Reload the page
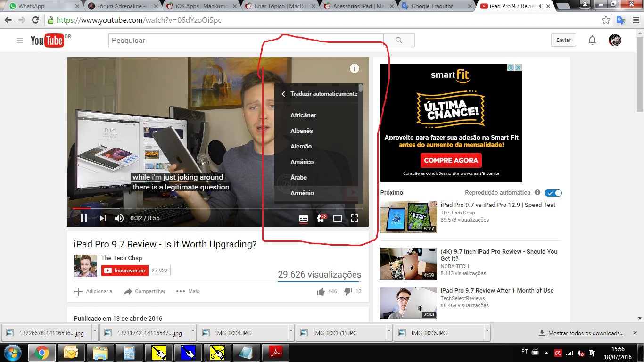The width and height of the screenshot is (644, 362). [x=35, y=20]
